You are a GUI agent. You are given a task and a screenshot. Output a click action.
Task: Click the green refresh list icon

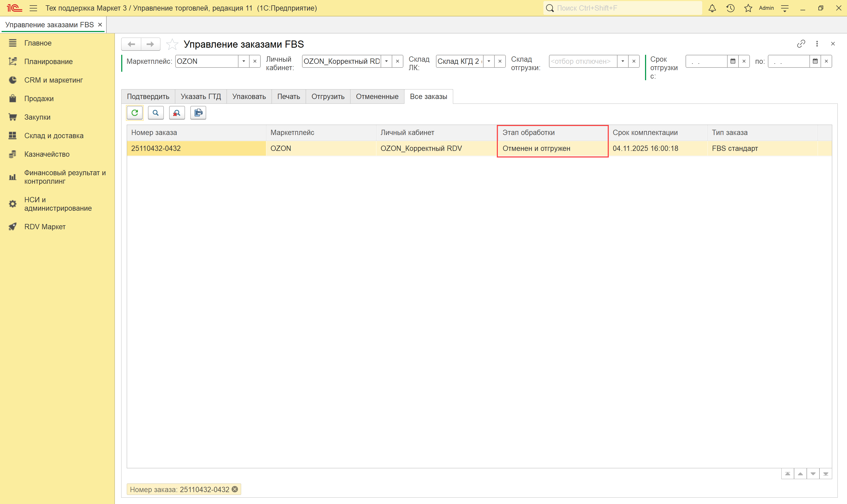[x=134, y=113]
